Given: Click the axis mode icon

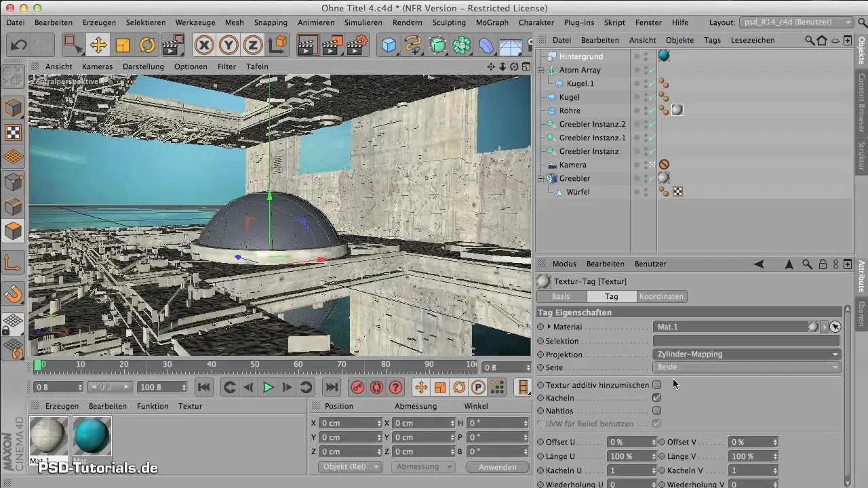Looking at the screenshot, I should (14, 262).
